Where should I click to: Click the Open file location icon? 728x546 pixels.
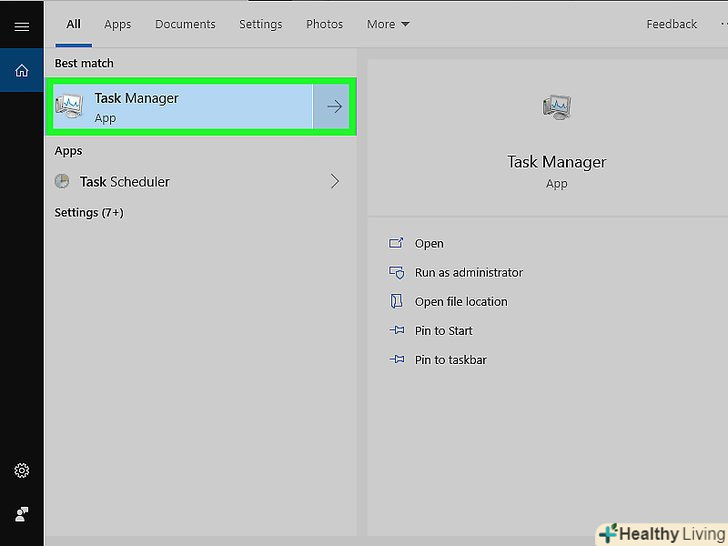click(x=396, y=301)
